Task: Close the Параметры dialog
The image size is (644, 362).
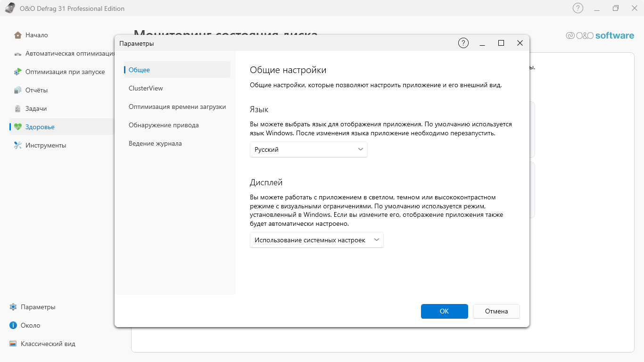Action: click(x=520, y=43)
